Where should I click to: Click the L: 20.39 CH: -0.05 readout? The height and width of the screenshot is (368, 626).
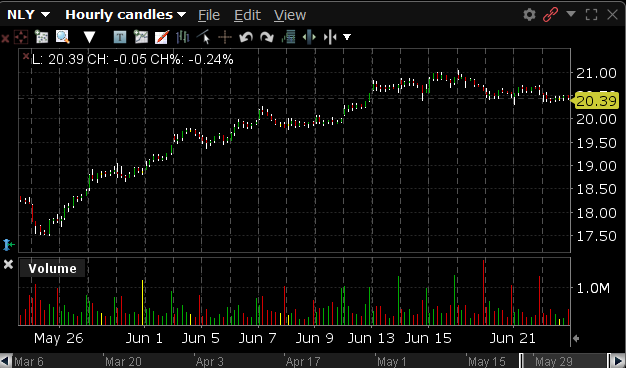[133, 59]
